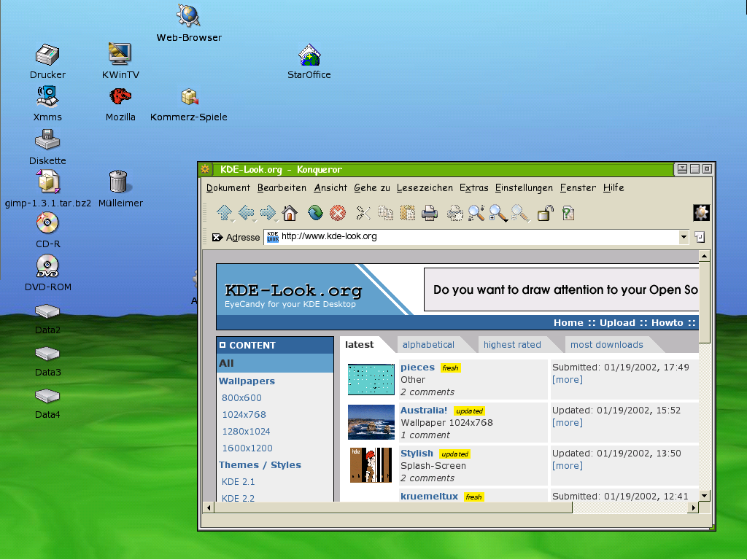Clear the address bar with the X icon
The width and height of the screenshot is (747, 560).
[217, 237]
